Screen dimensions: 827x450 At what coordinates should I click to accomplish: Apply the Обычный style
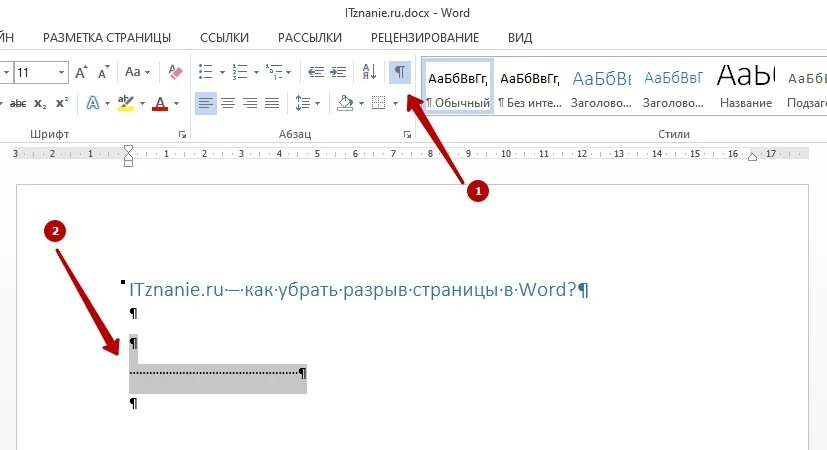(x=458, y=86)
